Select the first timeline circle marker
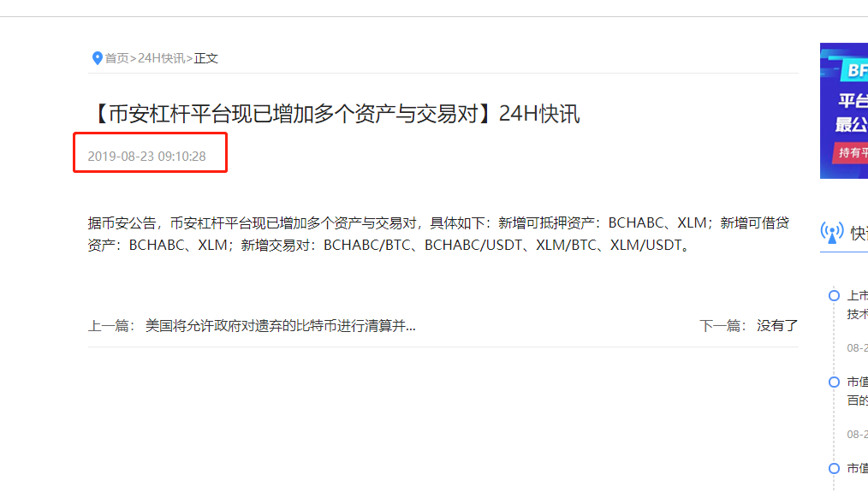This screenshot has width=868, height=492. pos(835,295)
